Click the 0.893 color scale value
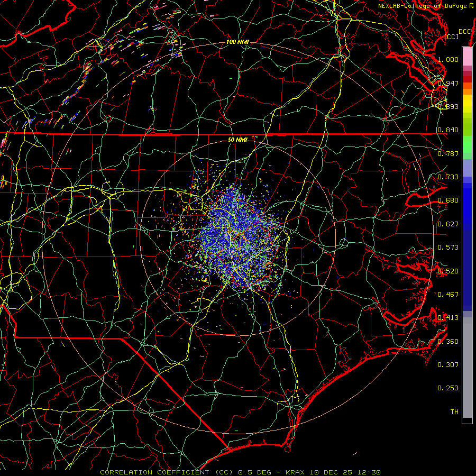 point(448,106)
